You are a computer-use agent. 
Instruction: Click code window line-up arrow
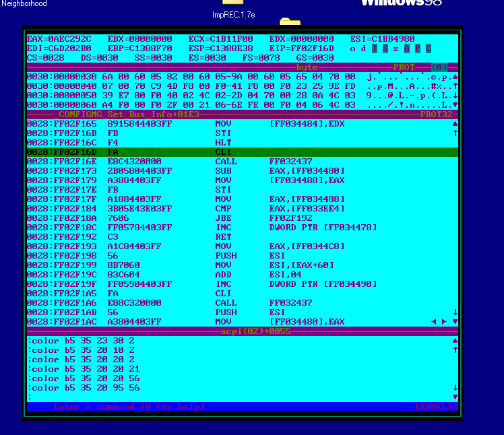[x=455, y=133]
